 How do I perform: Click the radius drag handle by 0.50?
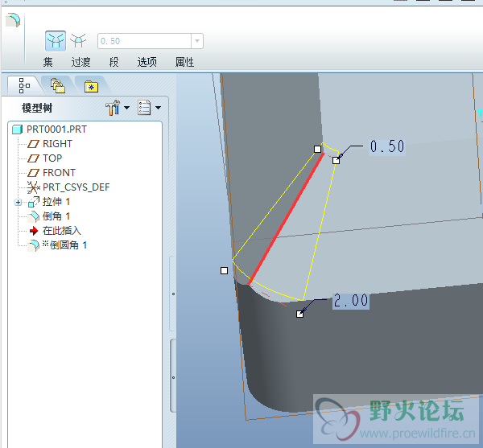(x=336, y=160)
